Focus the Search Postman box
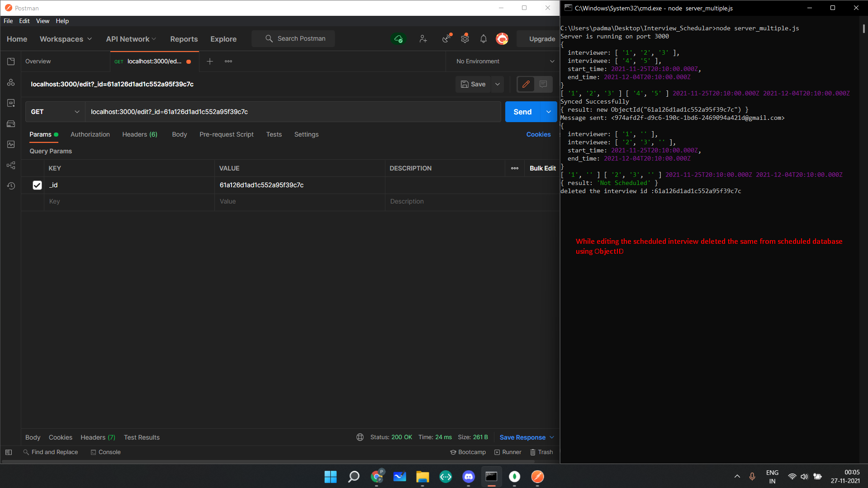The image size is (868, 488). click(293, 39)
